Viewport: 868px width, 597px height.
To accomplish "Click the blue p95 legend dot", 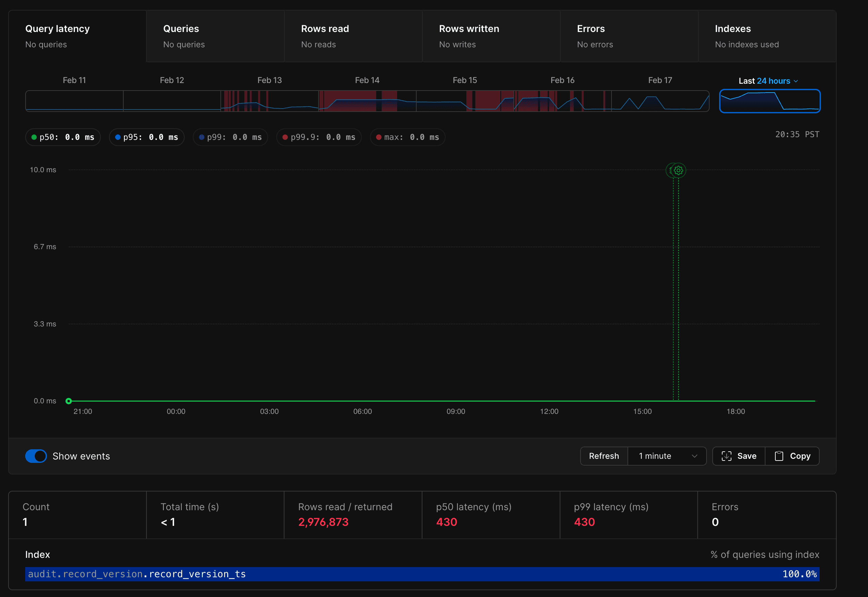I will click(118, 137).
